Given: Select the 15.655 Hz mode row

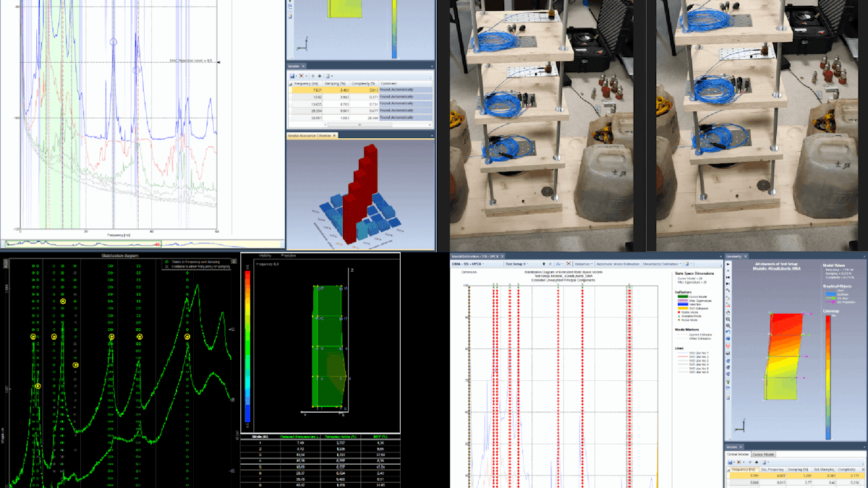Looking at the screenshot, I should tap(360, 104).
